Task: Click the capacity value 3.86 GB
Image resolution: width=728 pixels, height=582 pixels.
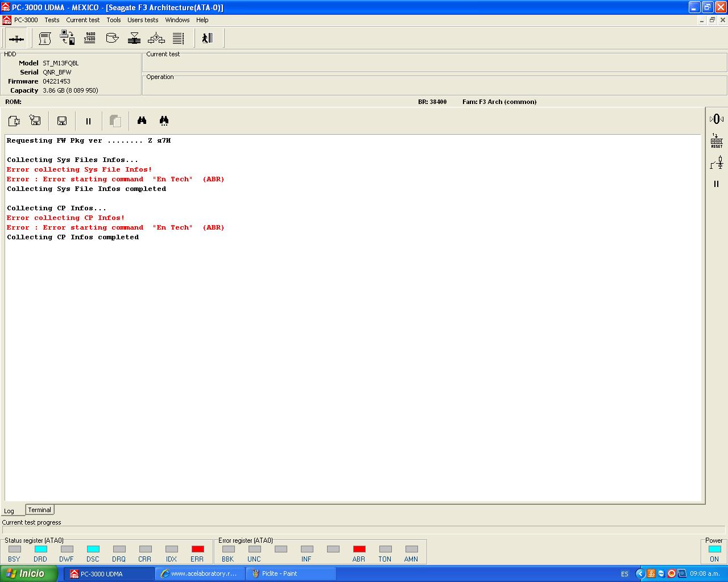Action: [x=70, y=90]
